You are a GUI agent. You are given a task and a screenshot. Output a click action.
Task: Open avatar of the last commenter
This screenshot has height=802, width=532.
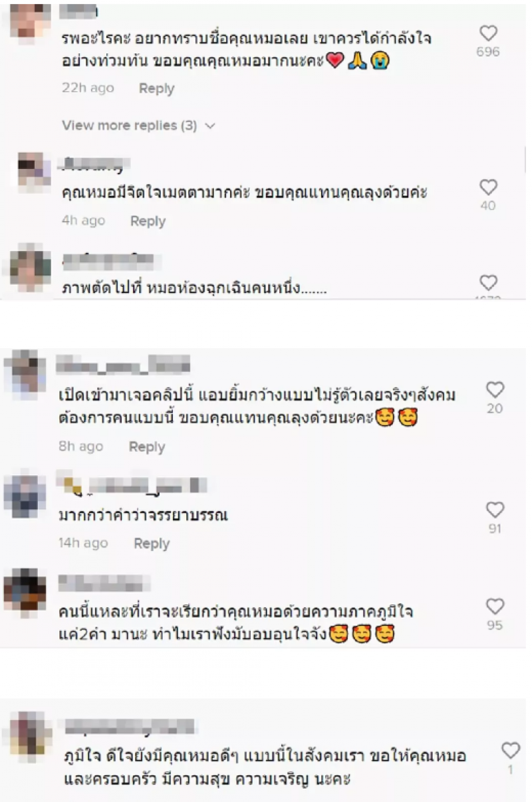click(31, 733)
